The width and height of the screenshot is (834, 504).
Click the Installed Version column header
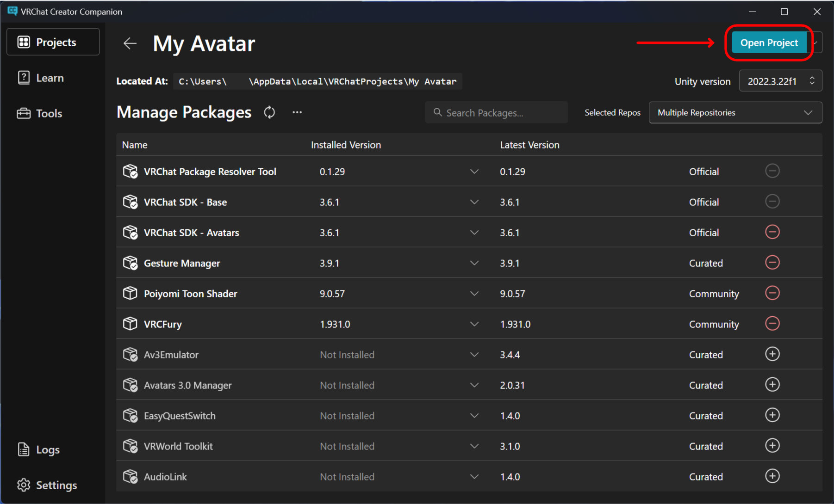[346, 145]
